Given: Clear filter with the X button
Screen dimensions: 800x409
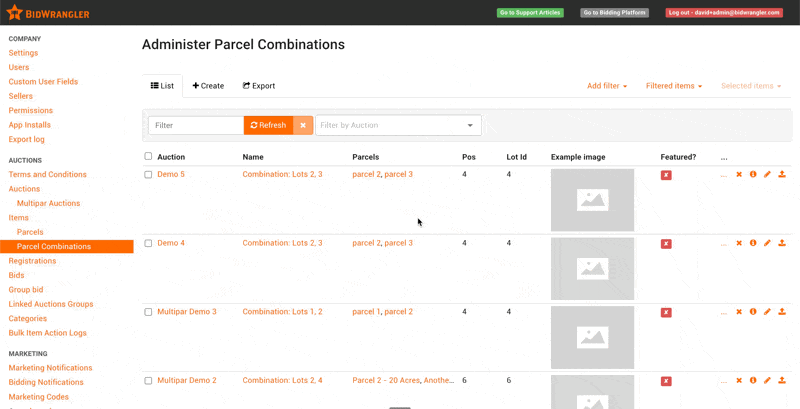Looking at the screenshot, I should click(x=303, y=125).
